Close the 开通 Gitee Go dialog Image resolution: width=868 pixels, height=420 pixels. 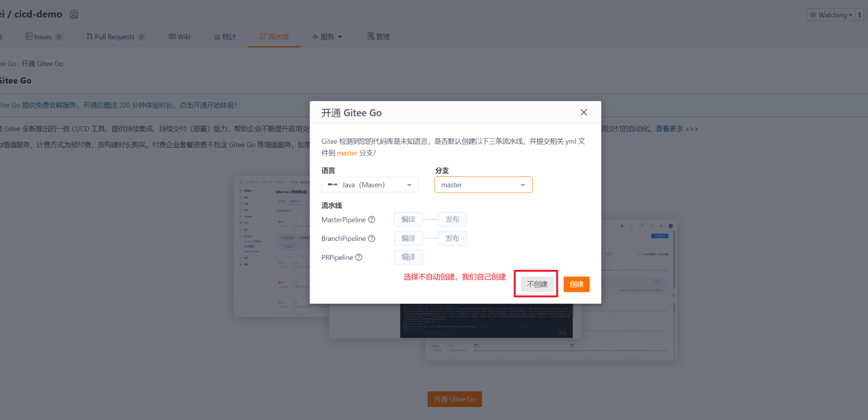pyautogui.click(x=584, y=113)
